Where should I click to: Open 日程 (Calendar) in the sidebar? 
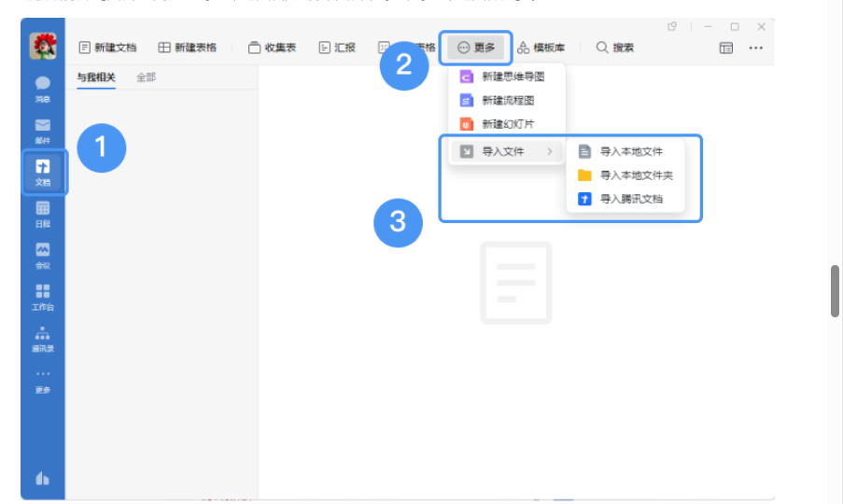coord(43,214)
